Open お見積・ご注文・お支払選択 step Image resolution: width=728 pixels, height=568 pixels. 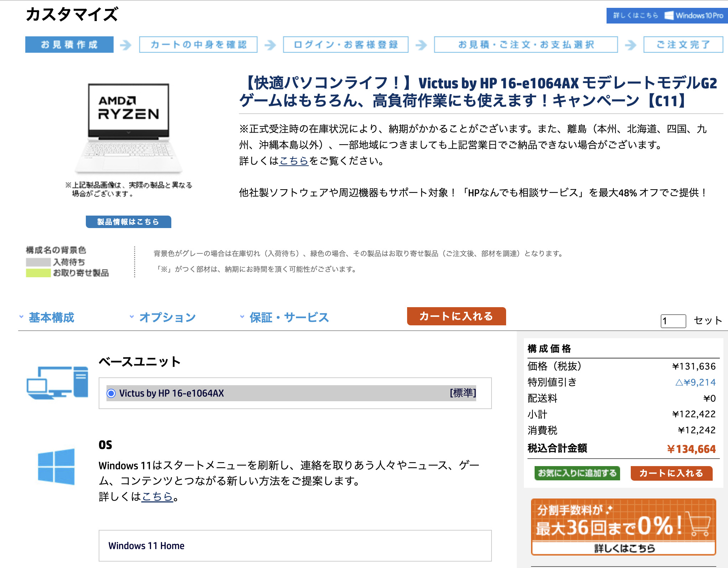(x=526, y=45)
